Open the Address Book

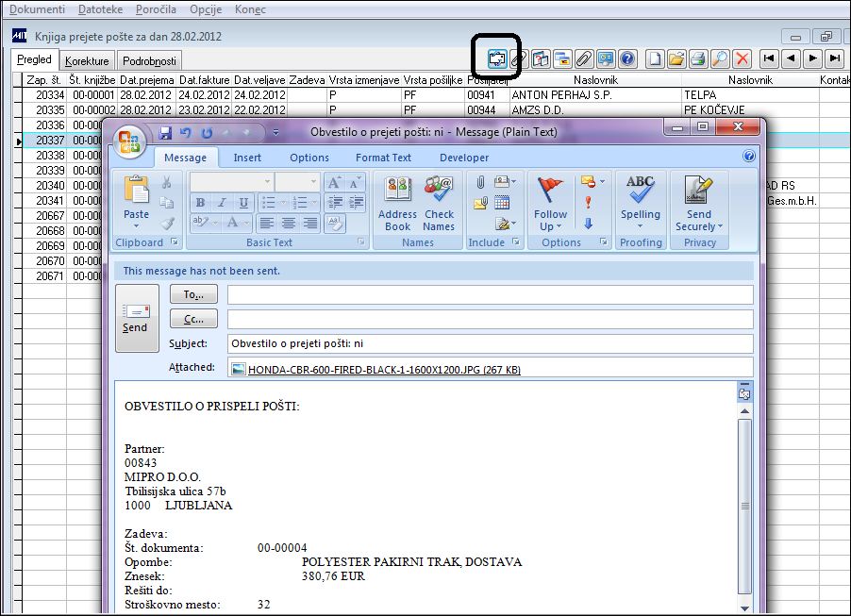pos(397,204)
